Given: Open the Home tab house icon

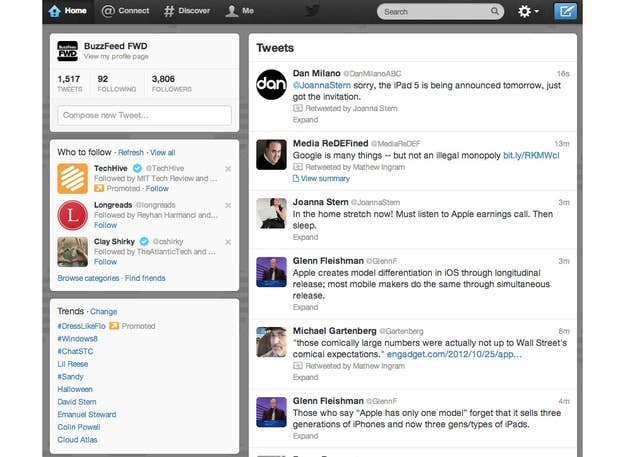Looking at the screenshot, I should point(54,11).
